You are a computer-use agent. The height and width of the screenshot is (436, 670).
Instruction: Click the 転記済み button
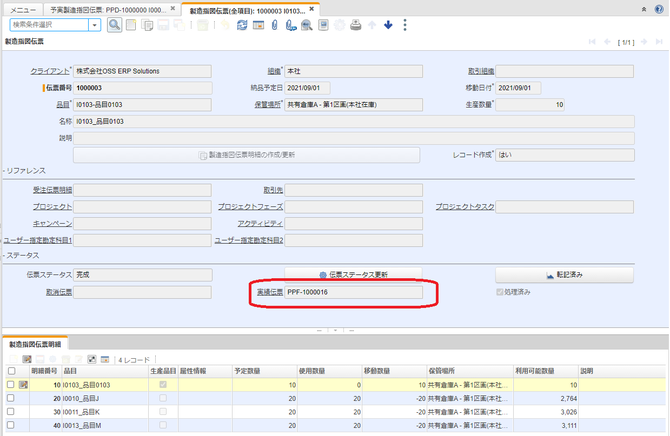click(564, 274)
